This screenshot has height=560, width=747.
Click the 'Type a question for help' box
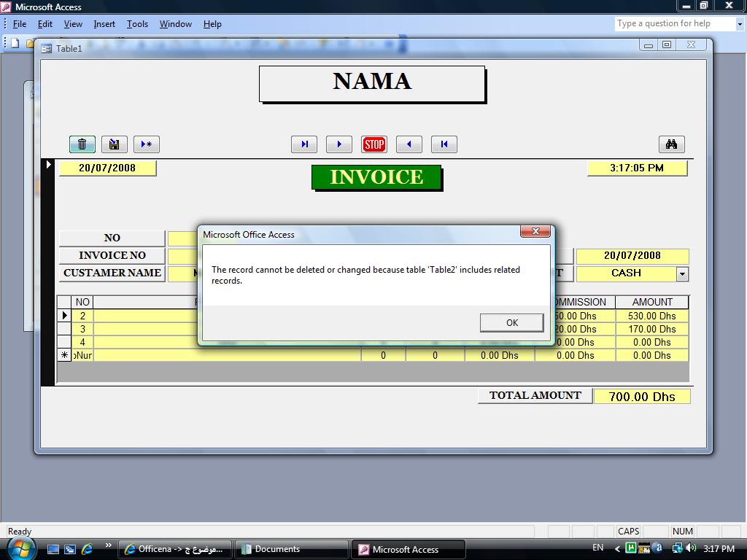[675, 24]
